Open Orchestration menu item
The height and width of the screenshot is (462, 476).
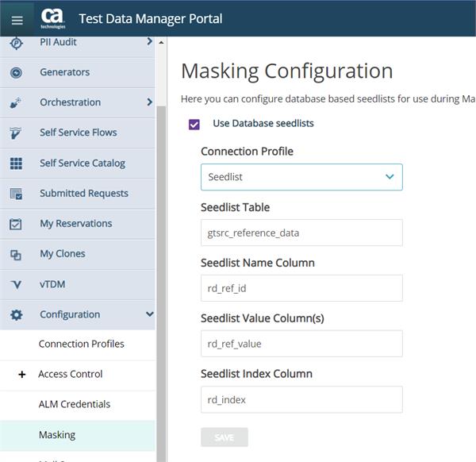click(78, 103)
